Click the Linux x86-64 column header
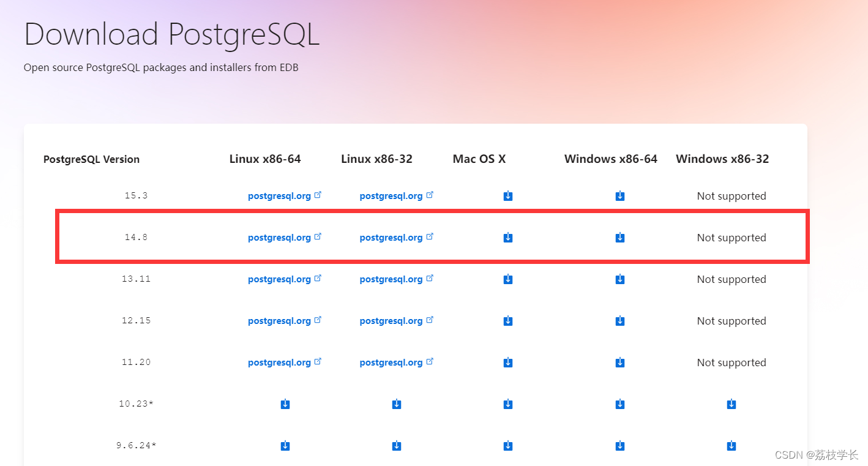 pyautogui.click(x=265, y=159)
